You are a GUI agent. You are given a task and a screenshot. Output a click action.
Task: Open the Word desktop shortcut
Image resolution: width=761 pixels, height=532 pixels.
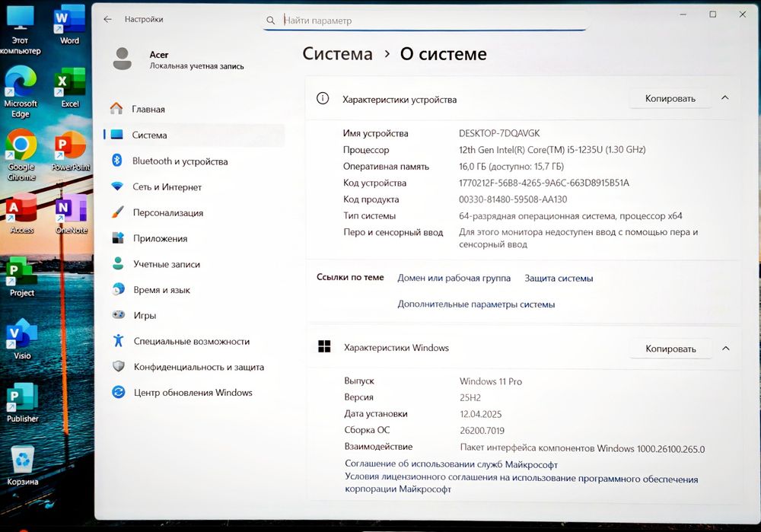(x=69, y=25)
